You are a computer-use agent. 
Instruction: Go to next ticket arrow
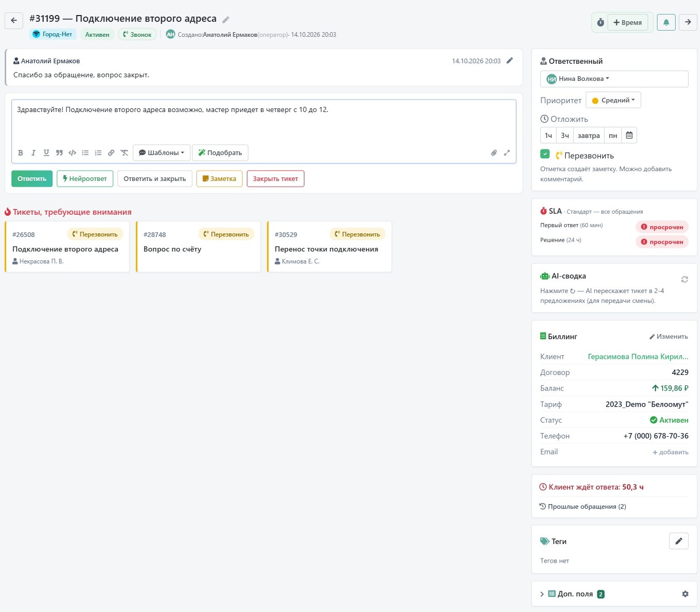click(688, 22)
